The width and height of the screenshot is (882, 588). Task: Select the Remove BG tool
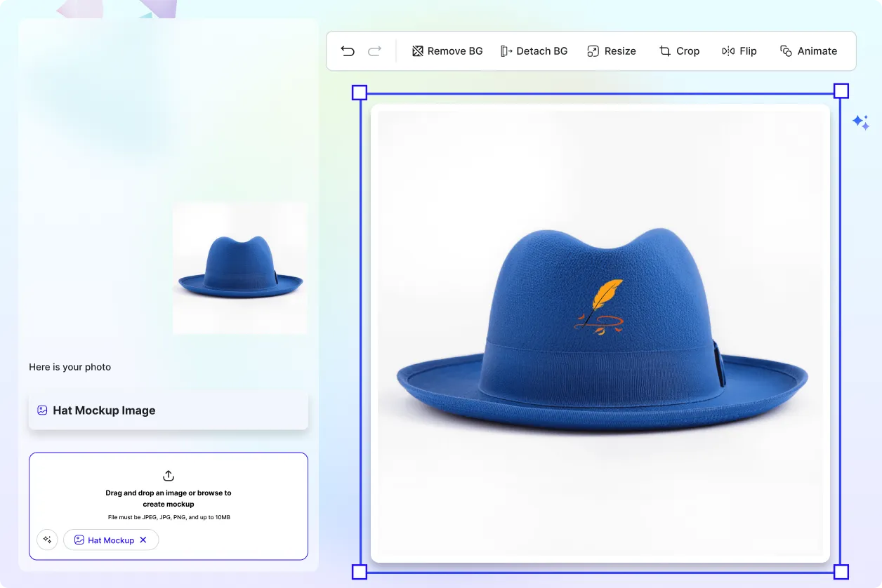click(x=447, y=51)
